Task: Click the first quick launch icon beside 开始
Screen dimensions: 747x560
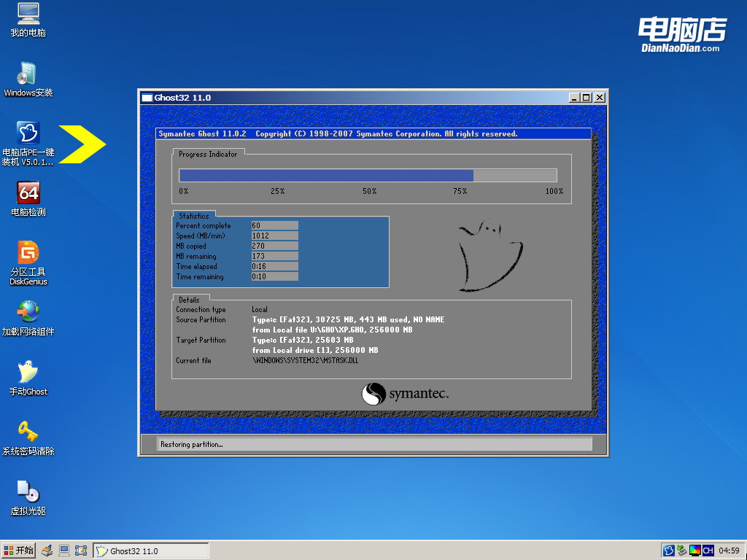Action: [47, 551]
